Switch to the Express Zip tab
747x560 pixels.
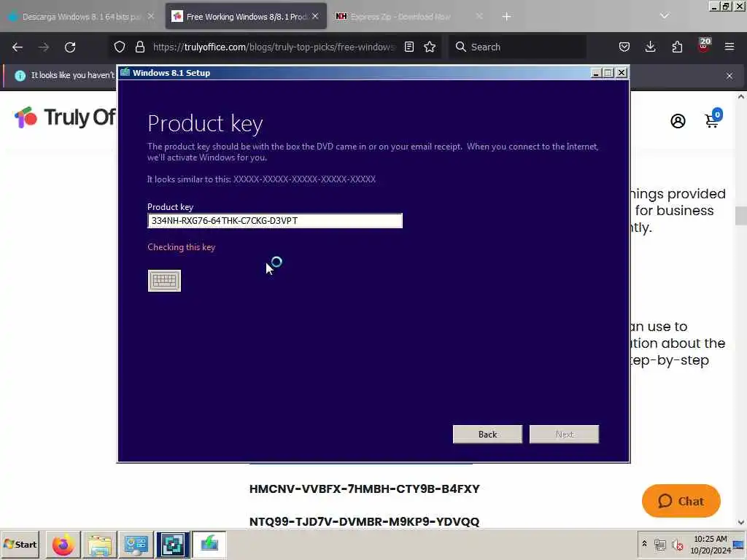(400, 17)
